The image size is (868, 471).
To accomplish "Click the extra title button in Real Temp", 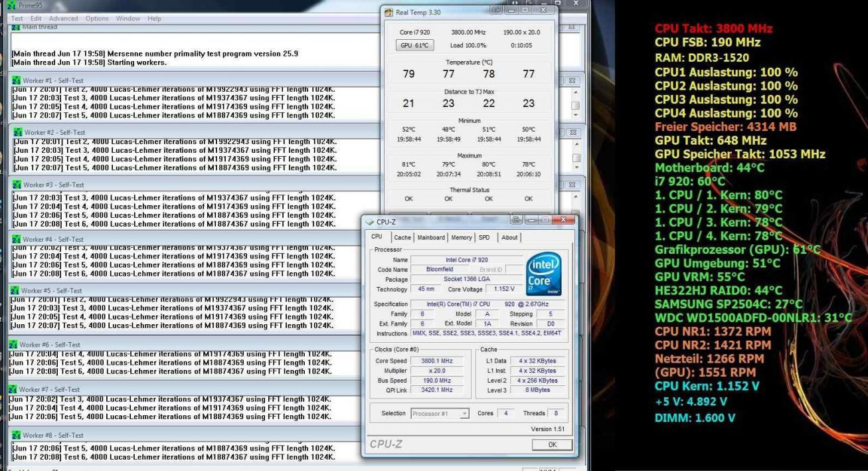I will click(497, 11).
